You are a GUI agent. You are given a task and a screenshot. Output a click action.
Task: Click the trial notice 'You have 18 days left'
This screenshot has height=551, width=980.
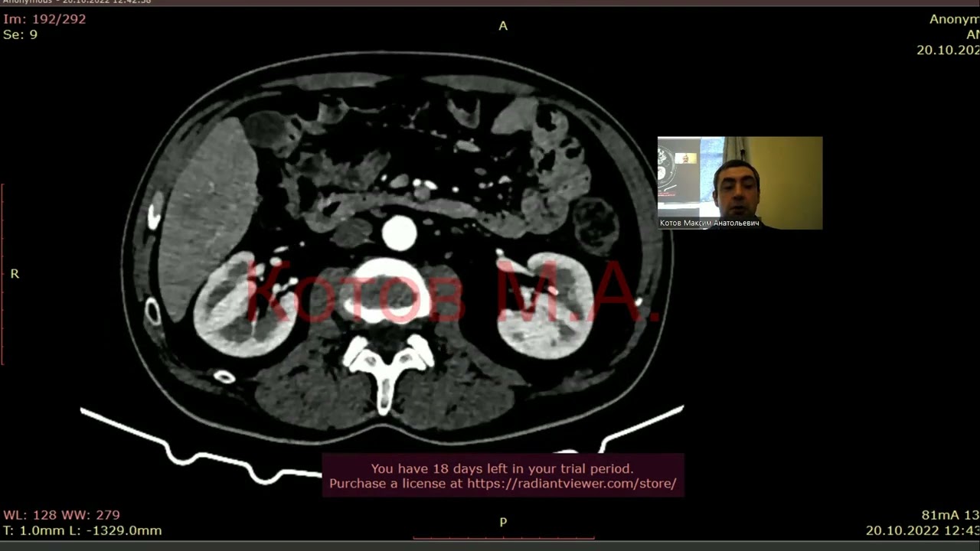tap(502, 468)
